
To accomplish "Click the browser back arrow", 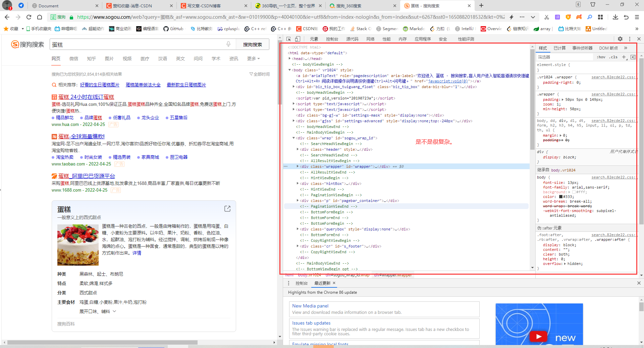I will pos(7,17).
